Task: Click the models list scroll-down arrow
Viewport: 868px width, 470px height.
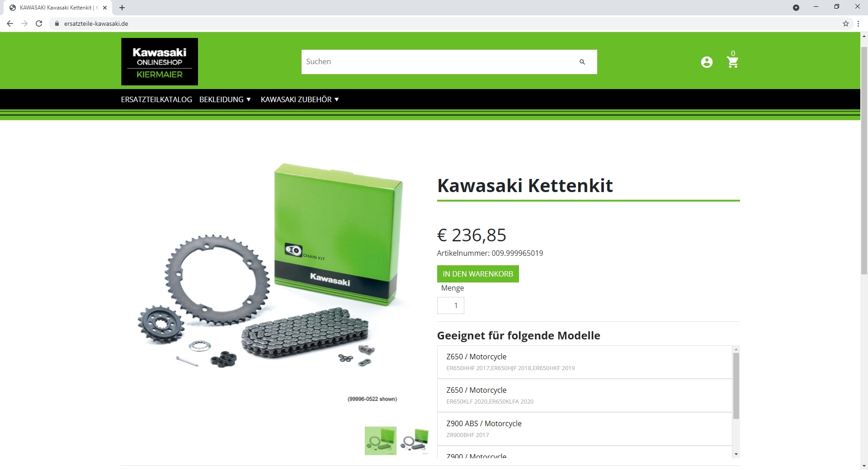Action: coord(736,454)
